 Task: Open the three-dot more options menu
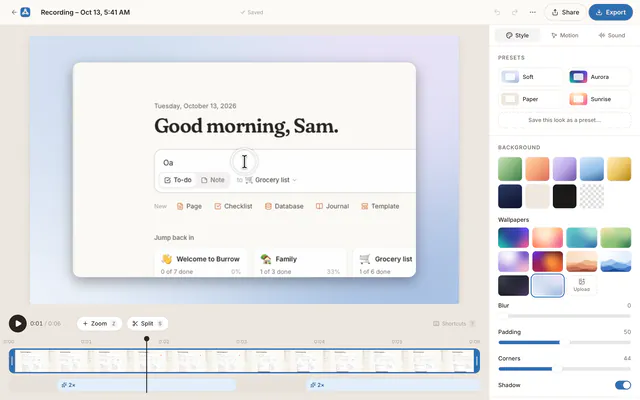533,12
